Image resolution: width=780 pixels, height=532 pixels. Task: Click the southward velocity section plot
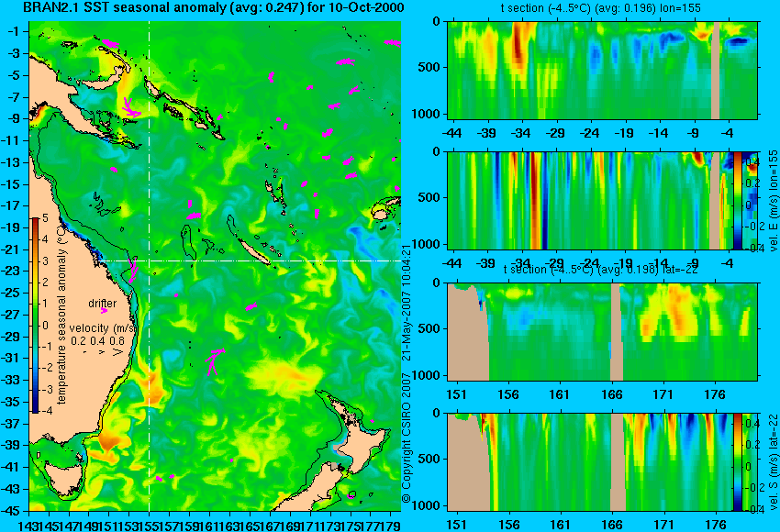[x=602, y=462]
